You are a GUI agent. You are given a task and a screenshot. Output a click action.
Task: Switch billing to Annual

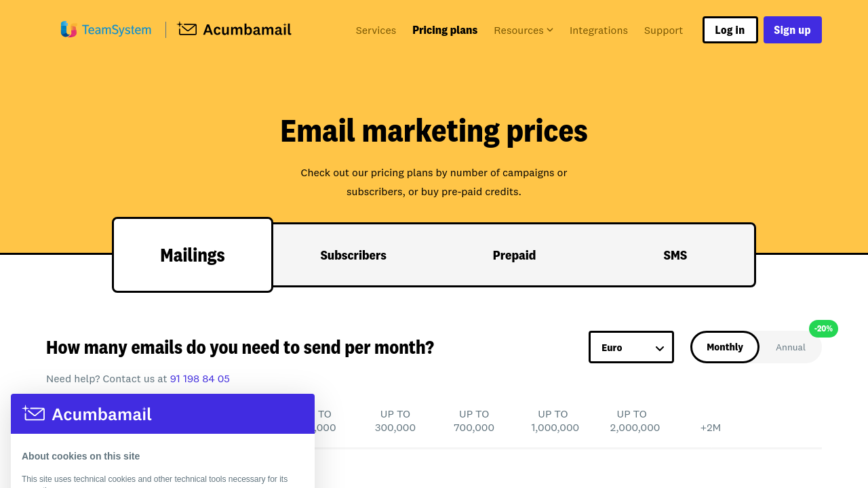pyautogui.click(x=791, y=347)
